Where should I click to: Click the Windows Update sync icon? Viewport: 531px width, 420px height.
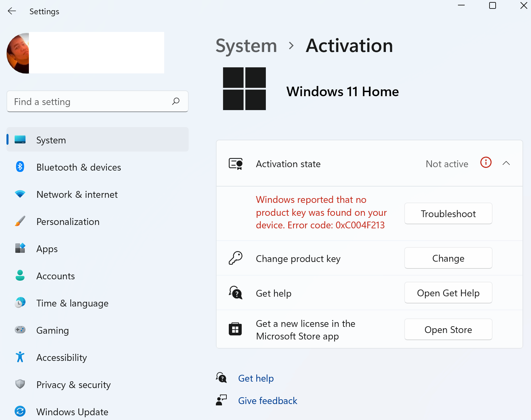click(20, 411)
